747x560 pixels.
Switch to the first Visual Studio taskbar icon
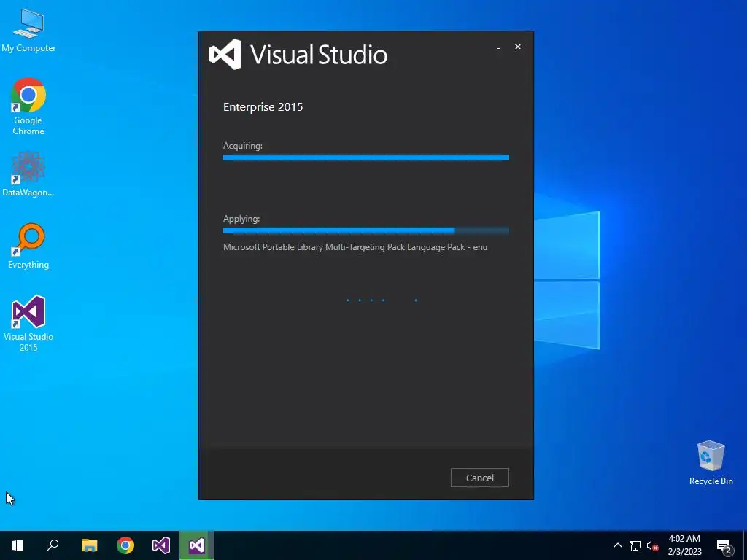coord(161,545)
